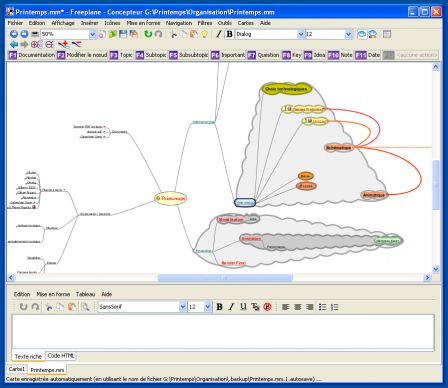Click the grey right navigation arrow

click(x=24, y=44)
